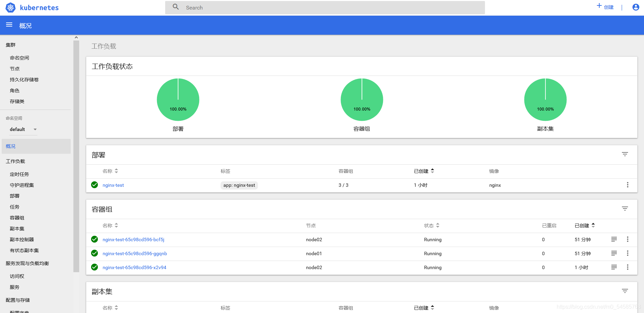Screen dimensions: 644x313
Task: Open actions menu for pod nginx-test-65c98cd596-bcf5j
Action: tap(627, 239)
